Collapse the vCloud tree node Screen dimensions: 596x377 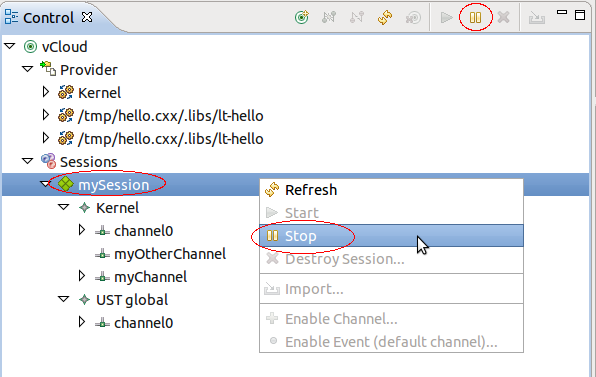10,46
